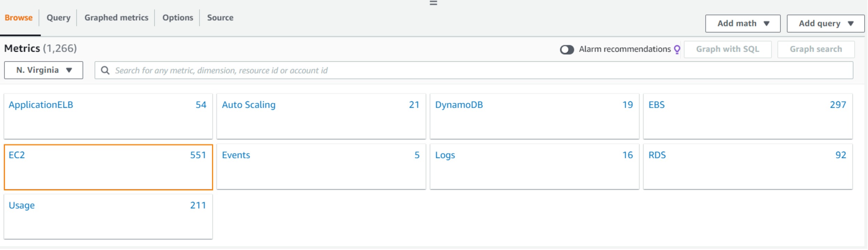Image resolution: width=868 pixels, height=250 pixels.
Task: Switch to the Query tab
Action: pos(59,17)
